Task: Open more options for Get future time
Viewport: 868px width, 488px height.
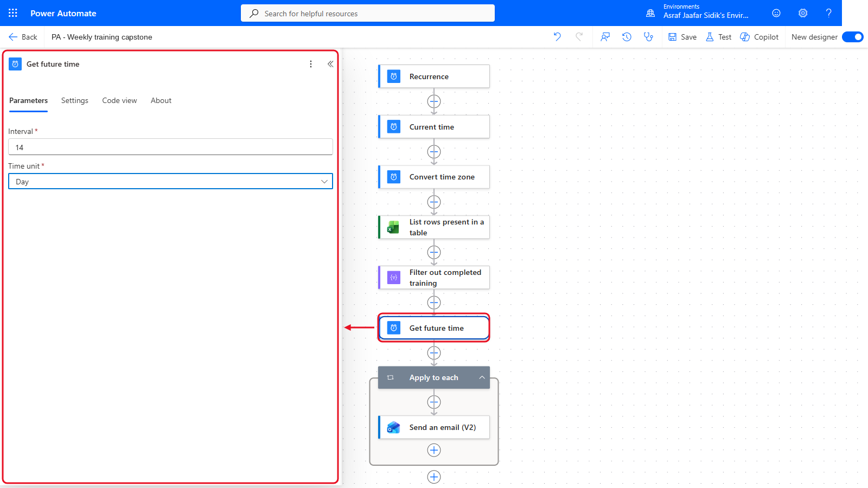Action: tap(311, 64)
